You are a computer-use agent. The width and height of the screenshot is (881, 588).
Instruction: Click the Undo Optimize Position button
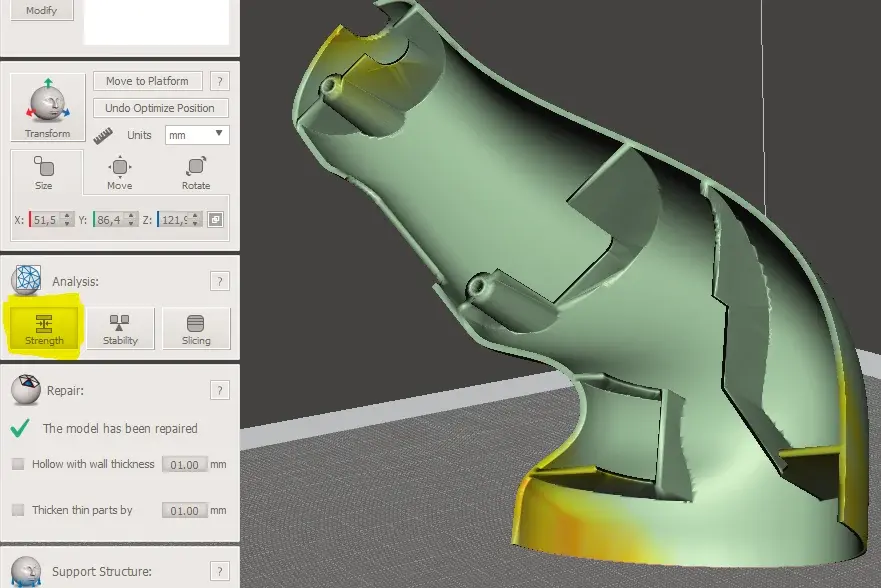161,108
